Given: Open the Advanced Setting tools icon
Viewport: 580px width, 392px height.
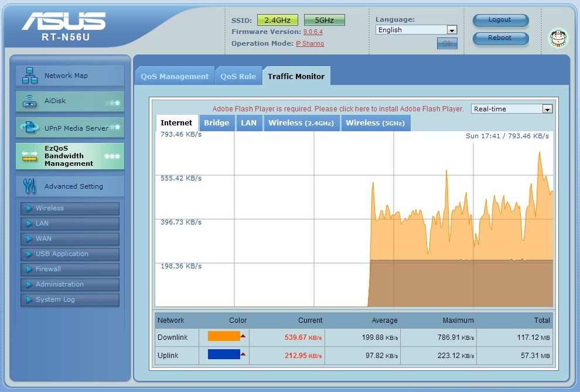Looking at the screenshot, I should pos(29,186).
